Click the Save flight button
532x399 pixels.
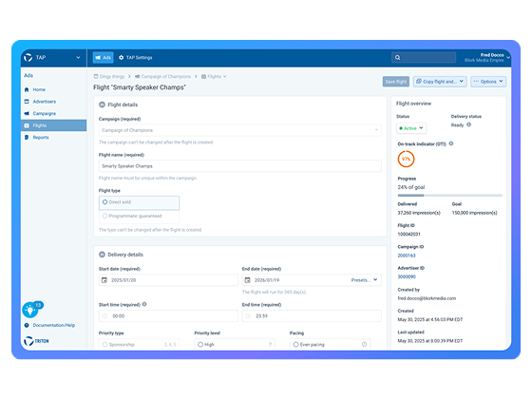[x=396, y=82]
